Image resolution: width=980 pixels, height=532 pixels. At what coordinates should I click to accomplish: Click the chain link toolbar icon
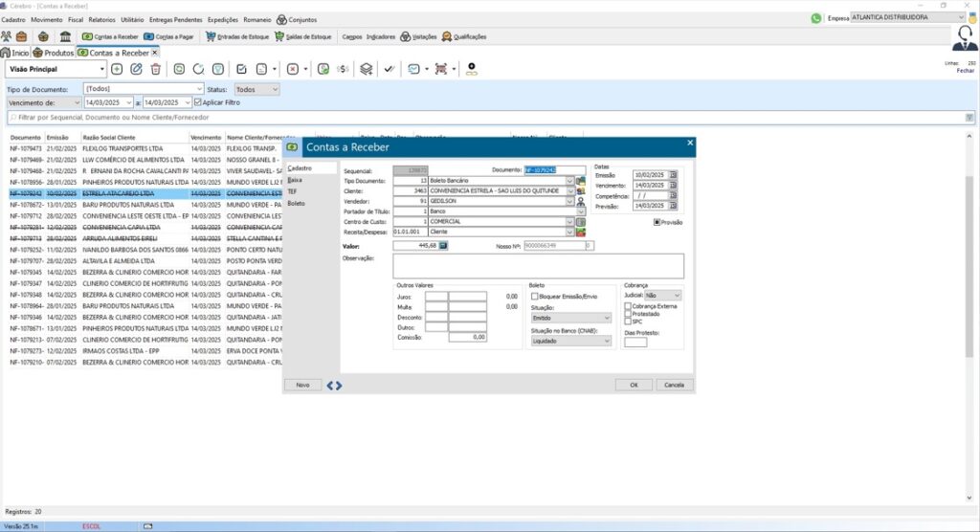pos(471,69)
